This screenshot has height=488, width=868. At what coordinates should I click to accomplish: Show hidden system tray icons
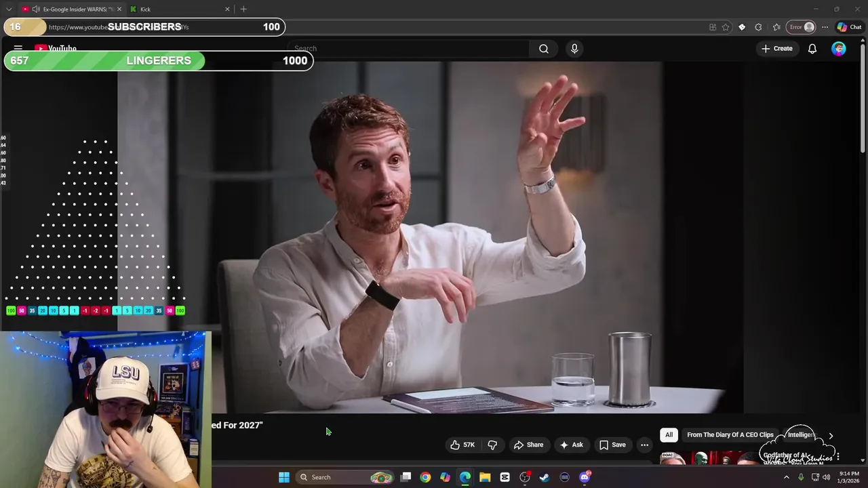tap(787, 477)
